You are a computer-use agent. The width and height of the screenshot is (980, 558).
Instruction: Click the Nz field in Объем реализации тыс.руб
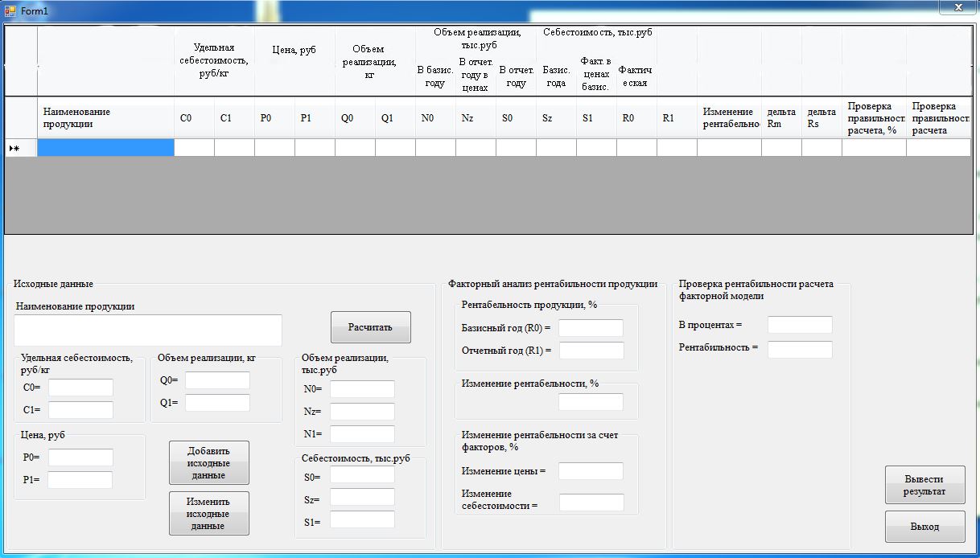click(362, 411)
